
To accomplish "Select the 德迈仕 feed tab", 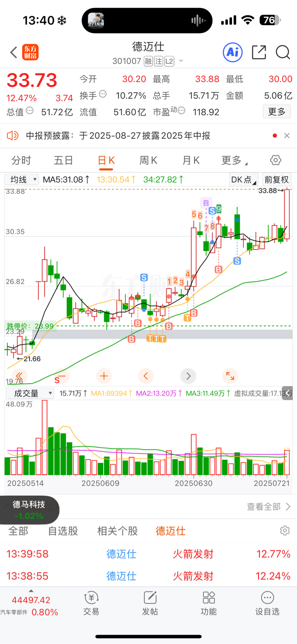I will point(171,531).
